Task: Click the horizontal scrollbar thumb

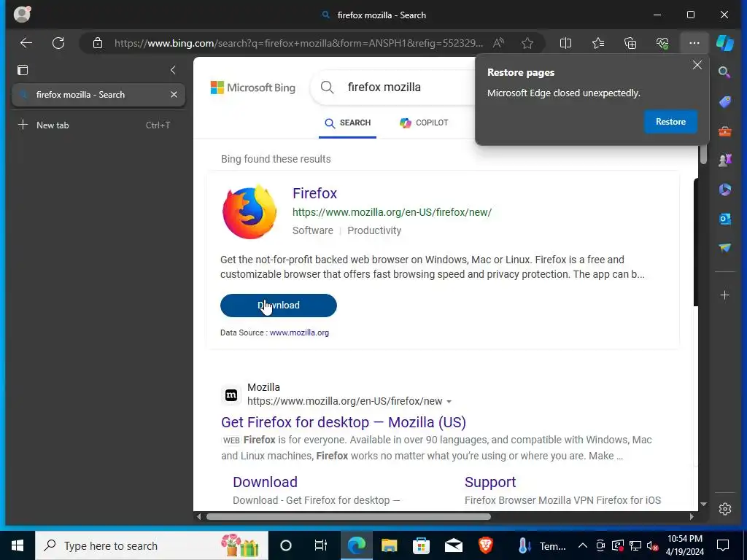Action: pos(348,517)
